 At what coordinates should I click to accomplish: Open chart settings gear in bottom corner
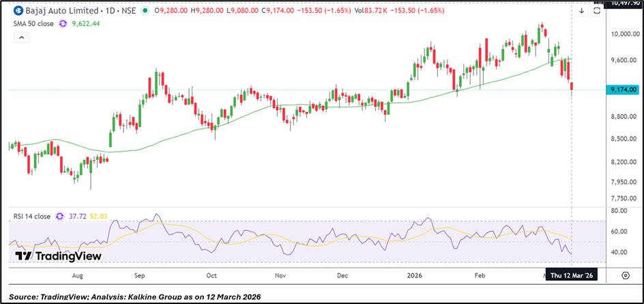pyautogui.click(x=625, y=275)
